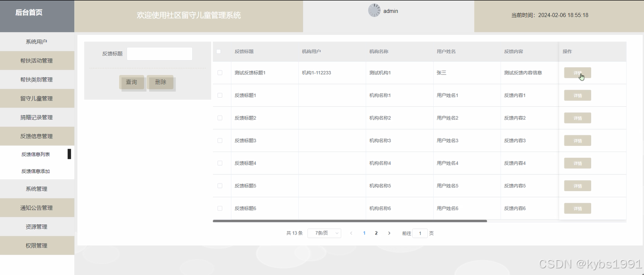Check the row 反馈标题4

[x=220, y=163]
